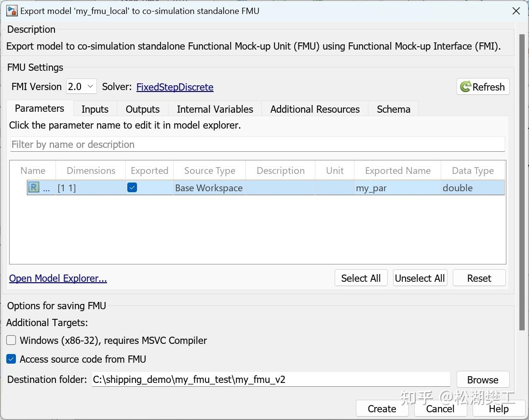Image resolution: width=529 pixels, height=420 pixels.
Task: Select the Internal Variables tab
Action: pos(215,109)
